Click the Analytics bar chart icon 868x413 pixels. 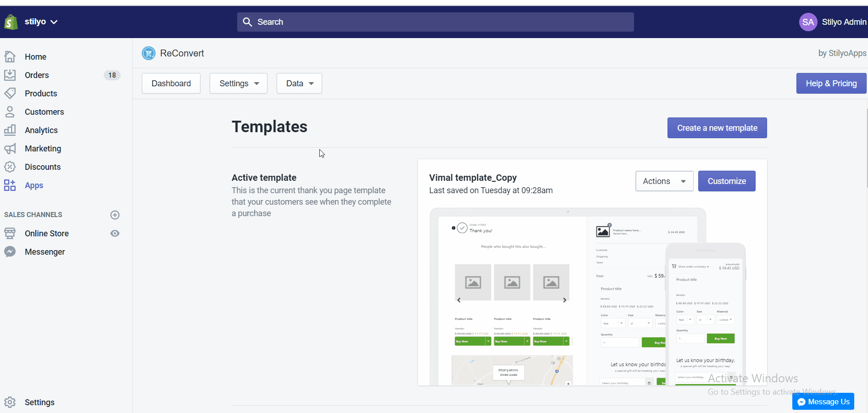point(10,130)
